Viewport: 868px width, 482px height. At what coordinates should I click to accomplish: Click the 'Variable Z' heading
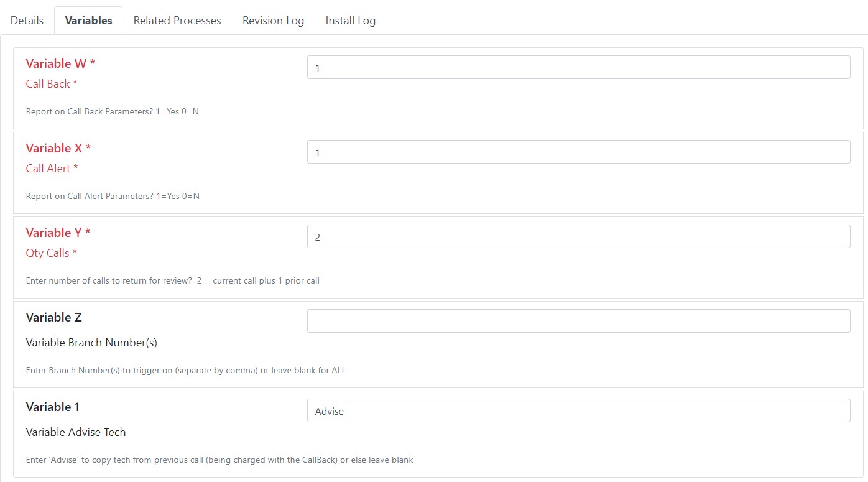[x=54, y=317]
